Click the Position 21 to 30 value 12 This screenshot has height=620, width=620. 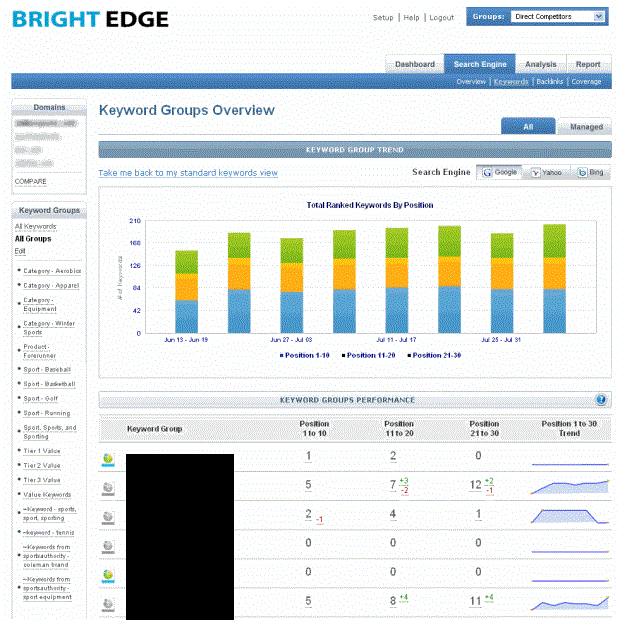(x=475, y=485)
